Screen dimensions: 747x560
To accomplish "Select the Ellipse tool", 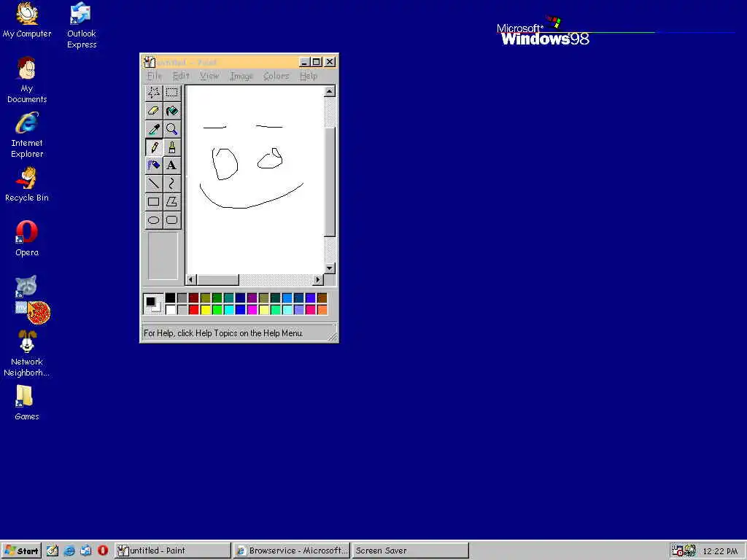I will (x=153, y=219).
